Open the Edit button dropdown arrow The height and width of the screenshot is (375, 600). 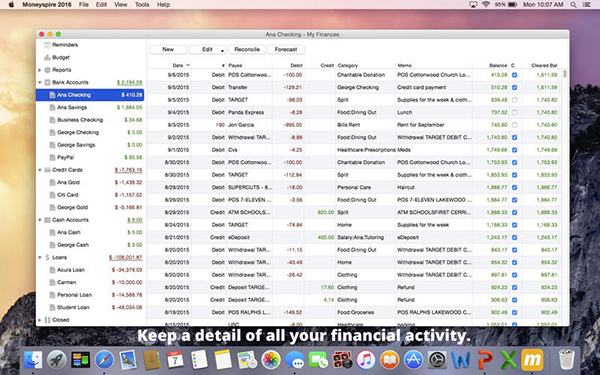(x=222, y=50)
